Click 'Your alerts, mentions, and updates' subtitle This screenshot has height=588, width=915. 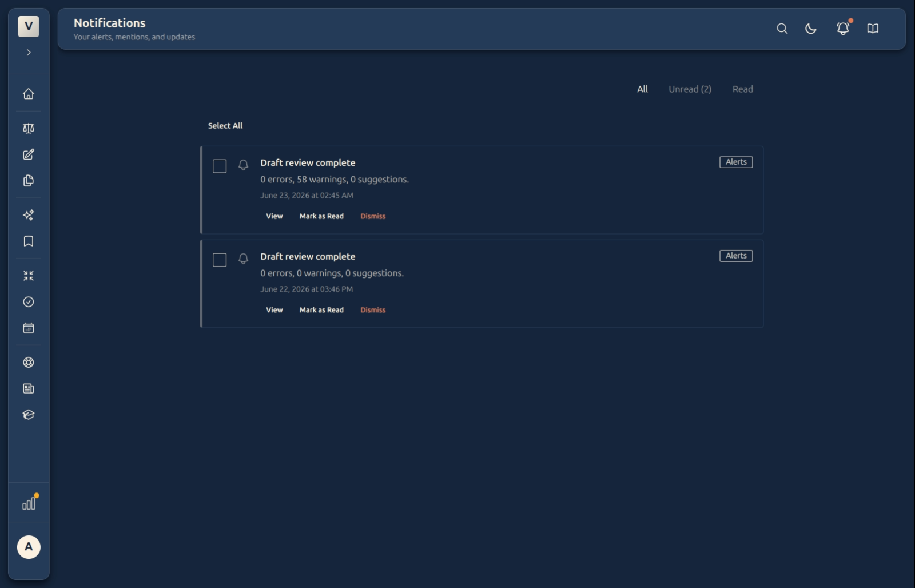coord(134,37)
